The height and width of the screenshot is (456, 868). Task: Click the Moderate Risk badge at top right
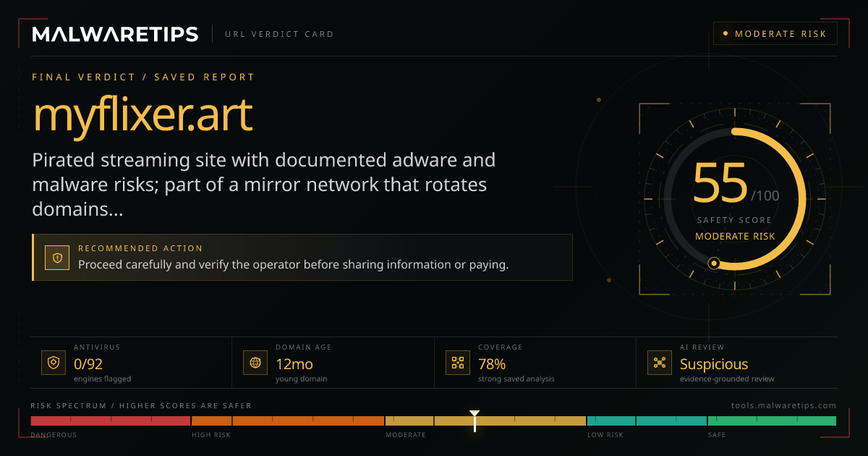pyautogui.click(x=775, y=34)
